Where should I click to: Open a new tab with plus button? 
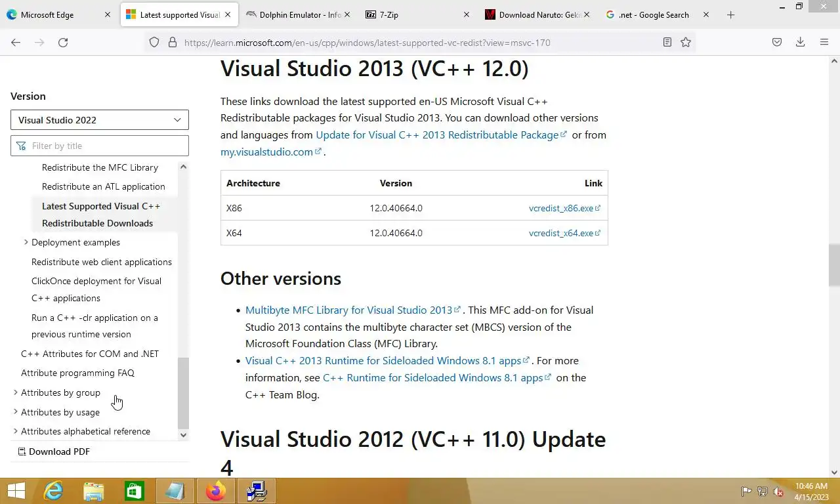pos(730,14)
